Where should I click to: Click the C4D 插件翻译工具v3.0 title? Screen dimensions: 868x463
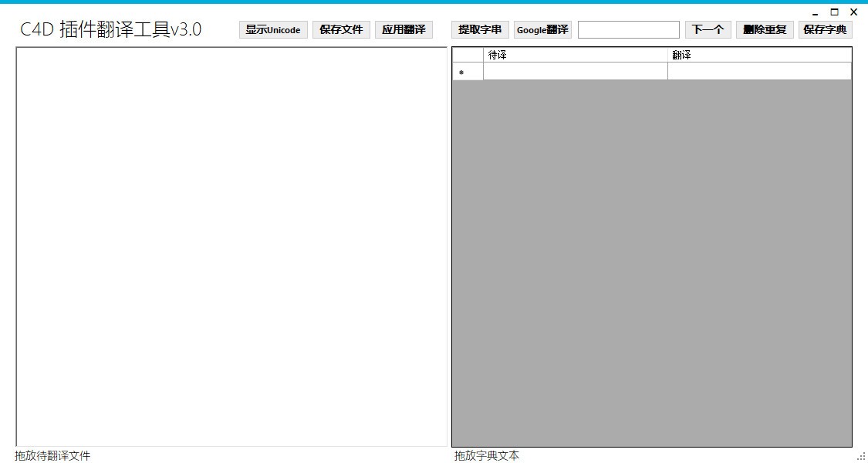[x=110, y=29]
